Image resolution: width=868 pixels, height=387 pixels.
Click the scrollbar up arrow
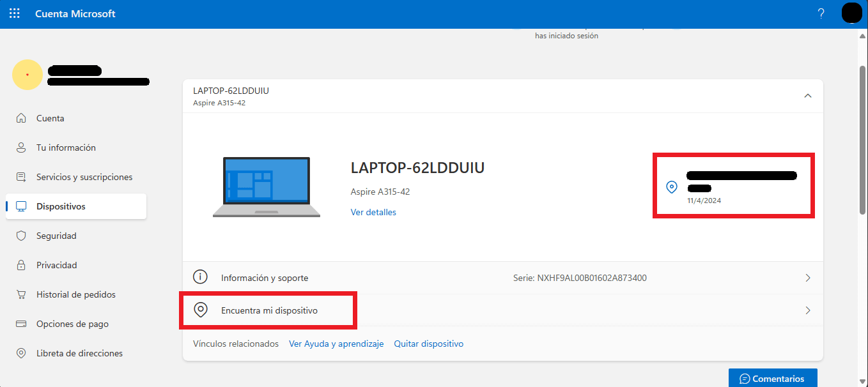[x=862, y=36]
